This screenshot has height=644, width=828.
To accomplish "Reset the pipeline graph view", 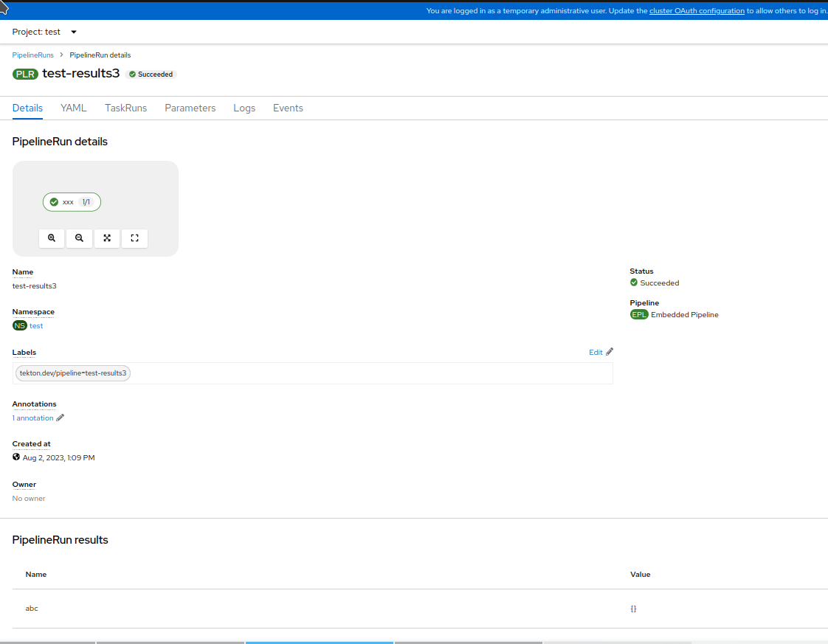I will click(134, 238).
